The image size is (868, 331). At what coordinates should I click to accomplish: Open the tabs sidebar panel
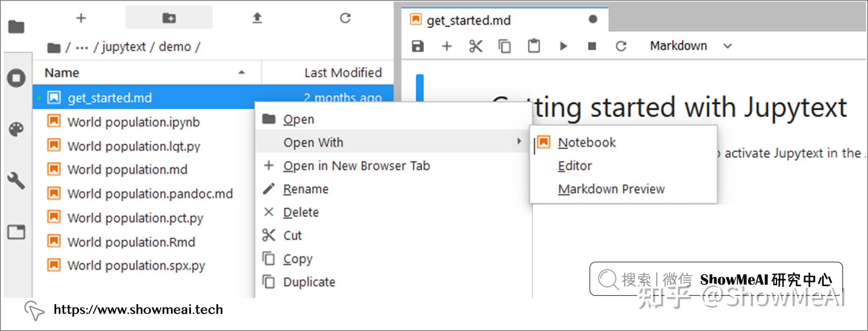(x=16, y=232)
